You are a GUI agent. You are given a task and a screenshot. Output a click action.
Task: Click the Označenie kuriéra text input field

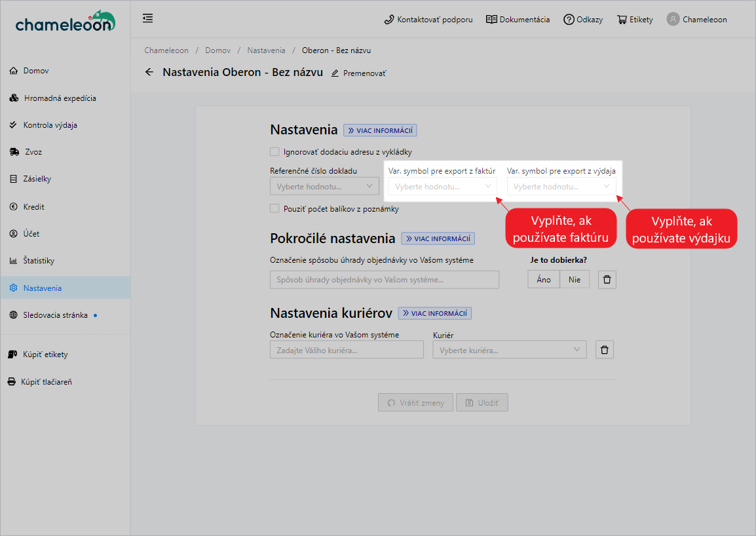[347, 350]
